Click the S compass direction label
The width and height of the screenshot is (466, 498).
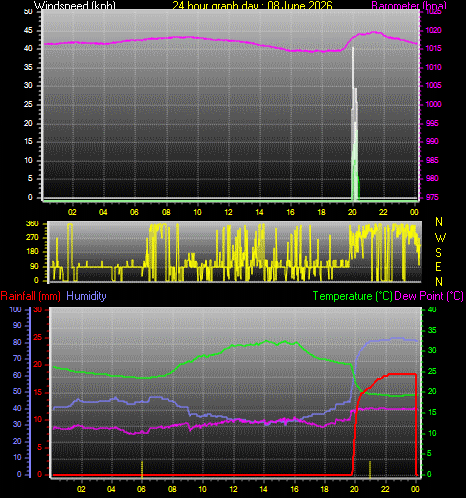tap(439, 253)
